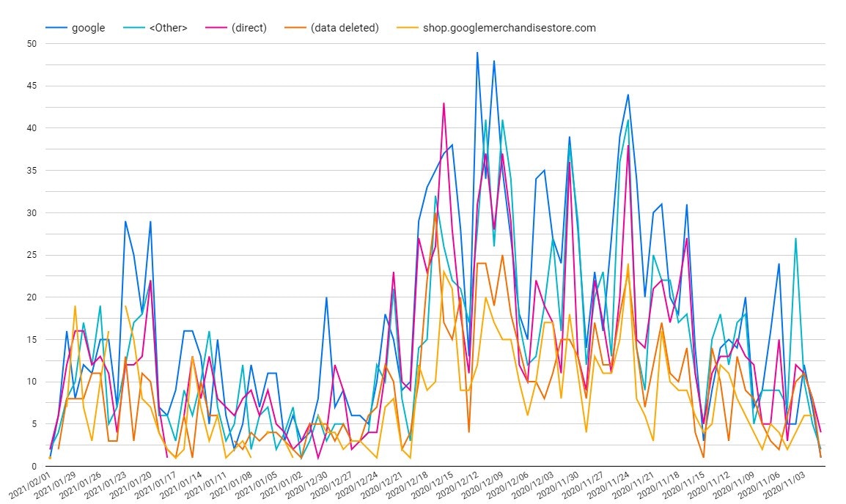Click the magenta (direct) legend line marker

click(x=216, y=28)
